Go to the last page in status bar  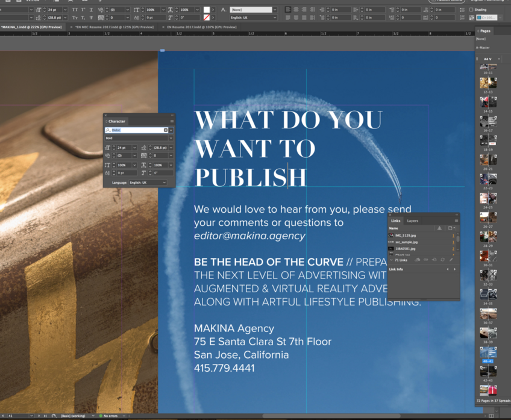click(45, 416)
